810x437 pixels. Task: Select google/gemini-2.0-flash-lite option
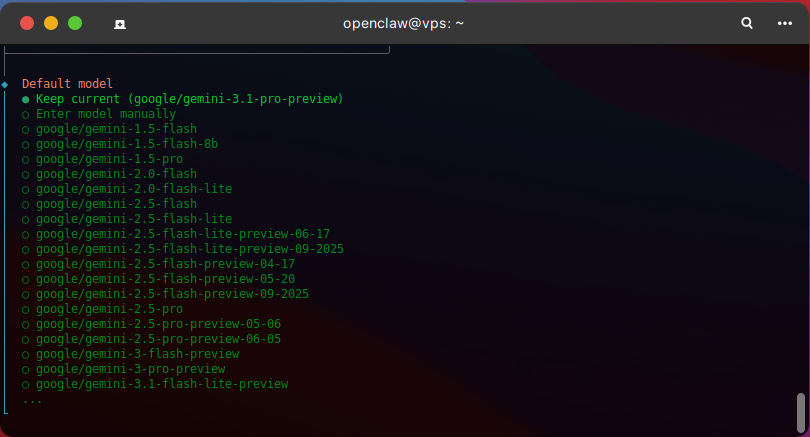pyautogui.click(x=133, y=189)
